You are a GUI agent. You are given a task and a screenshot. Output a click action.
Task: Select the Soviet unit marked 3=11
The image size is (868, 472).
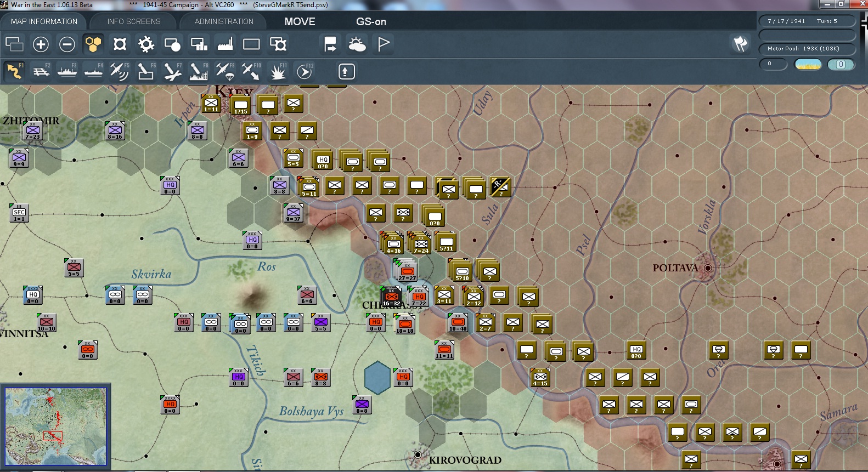(x=444, y=295)
